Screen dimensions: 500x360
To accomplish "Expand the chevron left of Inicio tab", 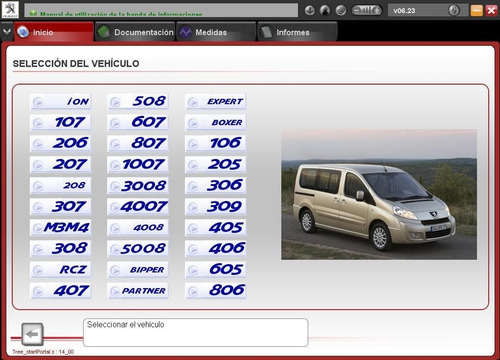I will pos(7,32).
